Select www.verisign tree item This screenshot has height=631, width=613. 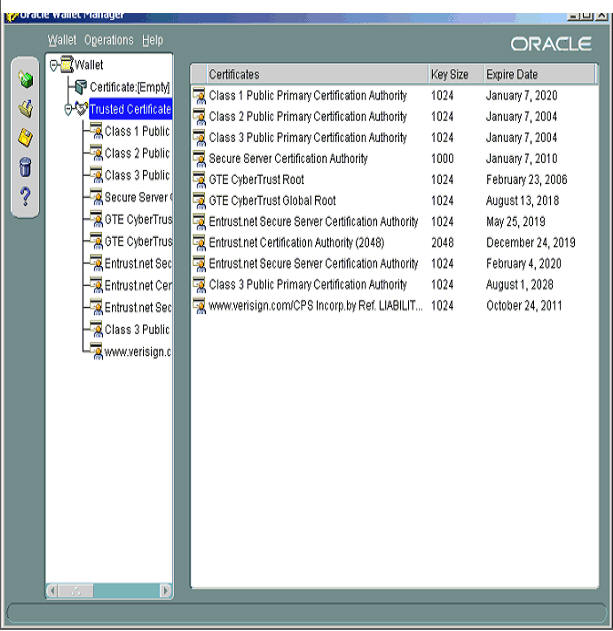point(138,352)
